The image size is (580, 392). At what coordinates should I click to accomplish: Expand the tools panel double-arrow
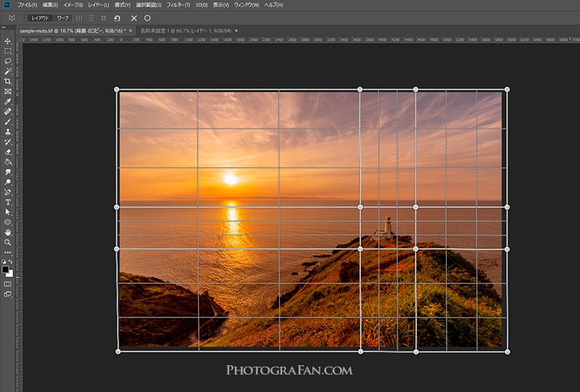pos(3,28)
